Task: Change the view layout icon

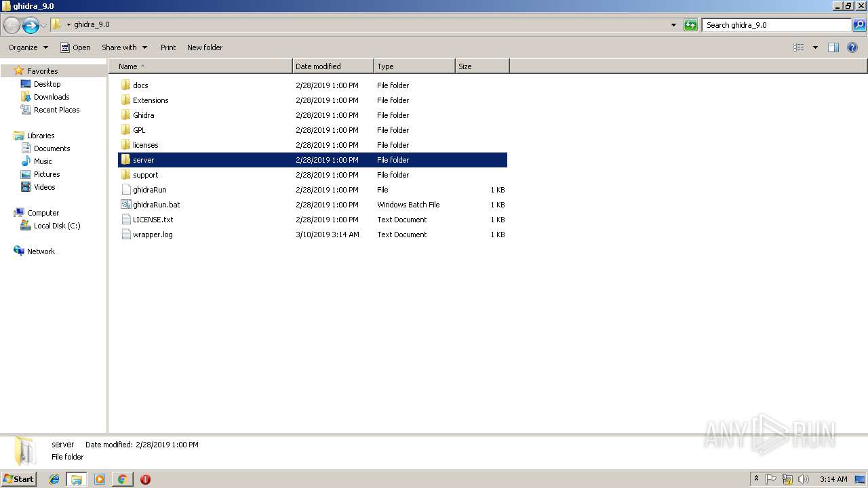Action: [x=799, y=47]
